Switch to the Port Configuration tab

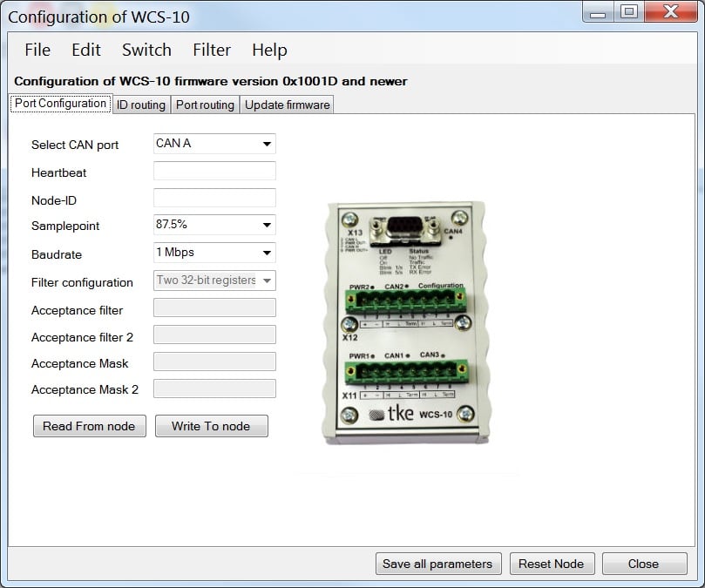61,104
